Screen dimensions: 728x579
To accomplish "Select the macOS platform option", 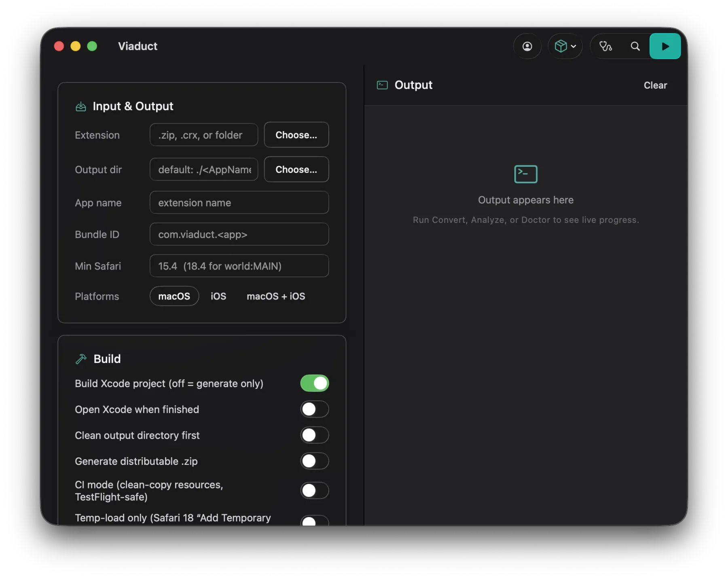I will coord(174,296).
